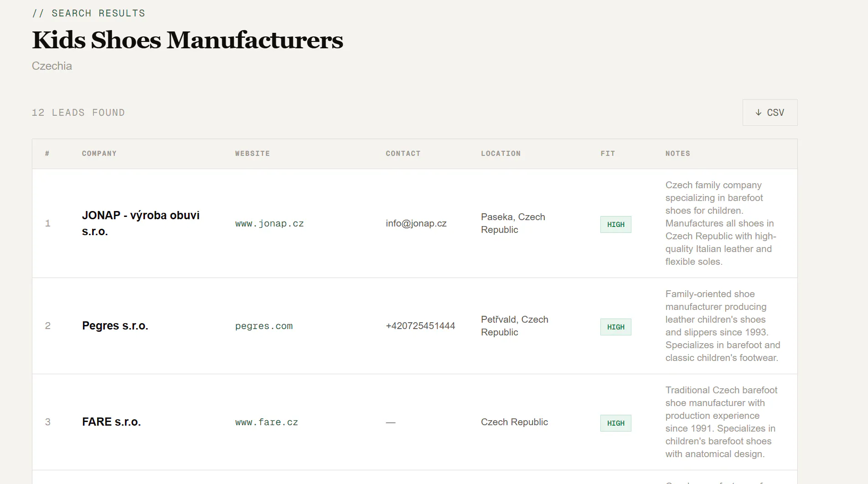Click HIGH fit badge for JONAP

click(x=616, y=224)
